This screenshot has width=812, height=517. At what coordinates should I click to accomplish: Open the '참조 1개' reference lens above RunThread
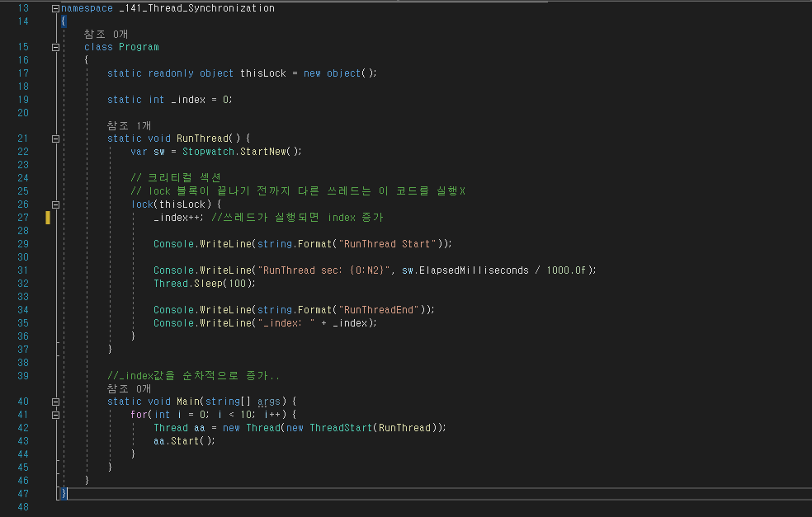tap(129, 126)
